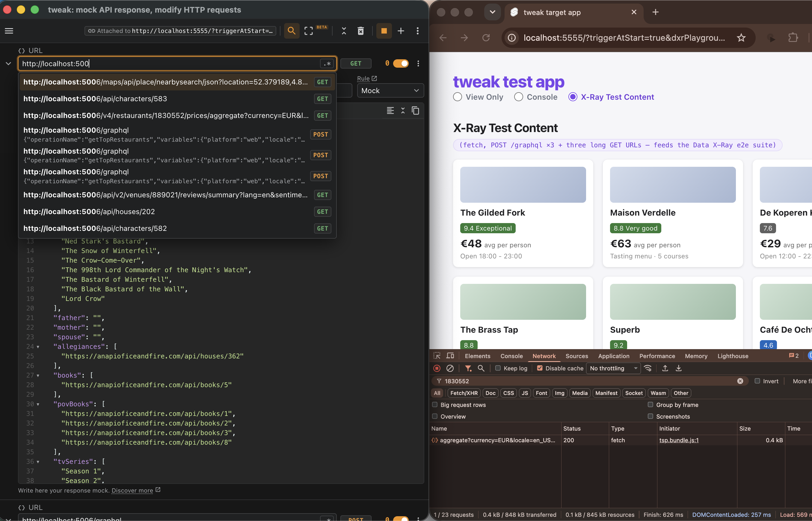The image size is (812, 521).
Task: Click the collapse all rules icon
Action: pyautogui.click(x=344, y=31)
